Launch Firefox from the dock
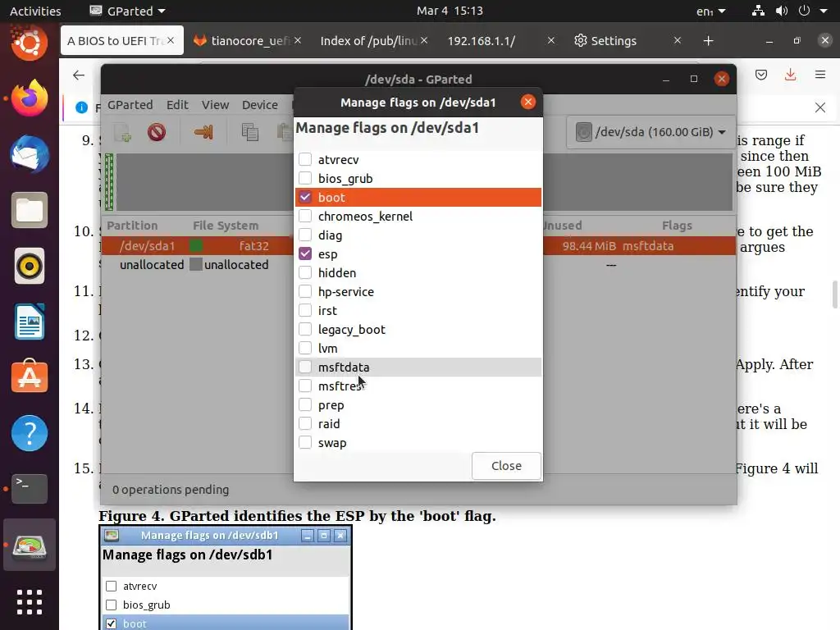 [29, 98]
